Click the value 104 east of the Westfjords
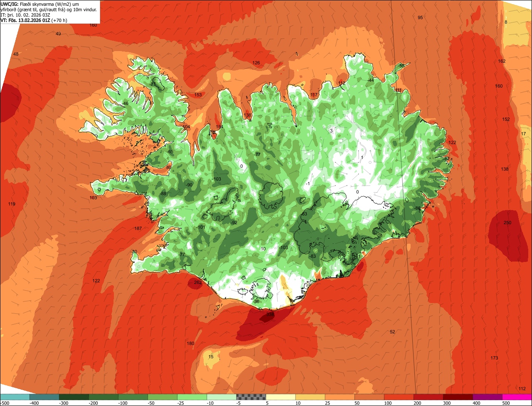The height and width of the screenshot is (406, 532). [186, 127]
